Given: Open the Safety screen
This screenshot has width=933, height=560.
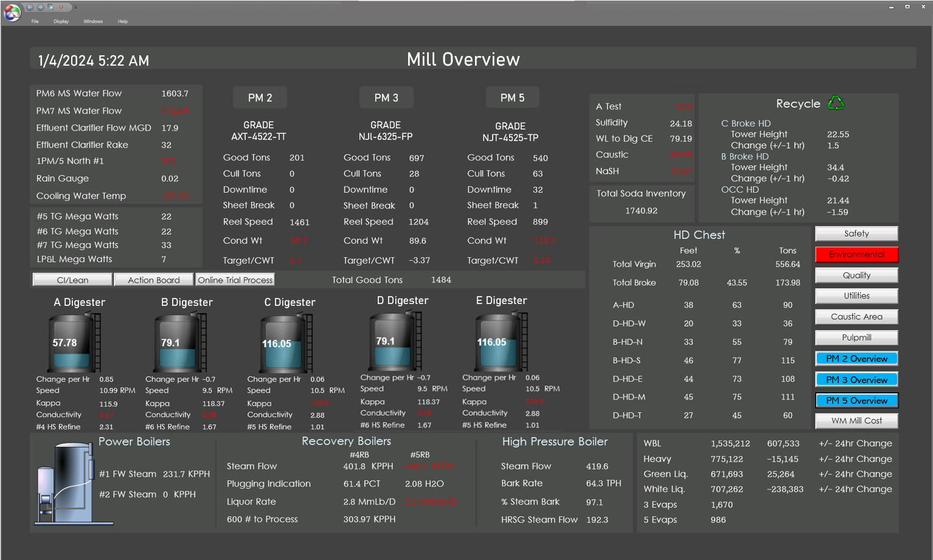Looking at the screenshot, I should (856, 233).
